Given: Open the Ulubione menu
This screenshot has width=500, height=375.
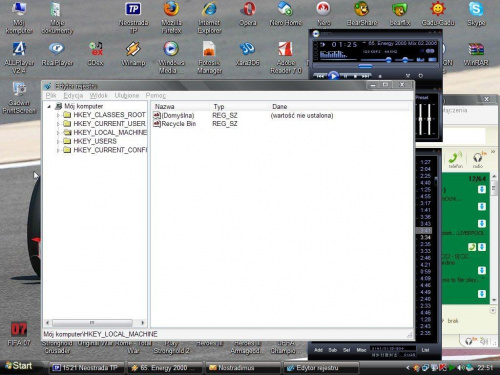Looking at the screenshot, I should (127, 96).
